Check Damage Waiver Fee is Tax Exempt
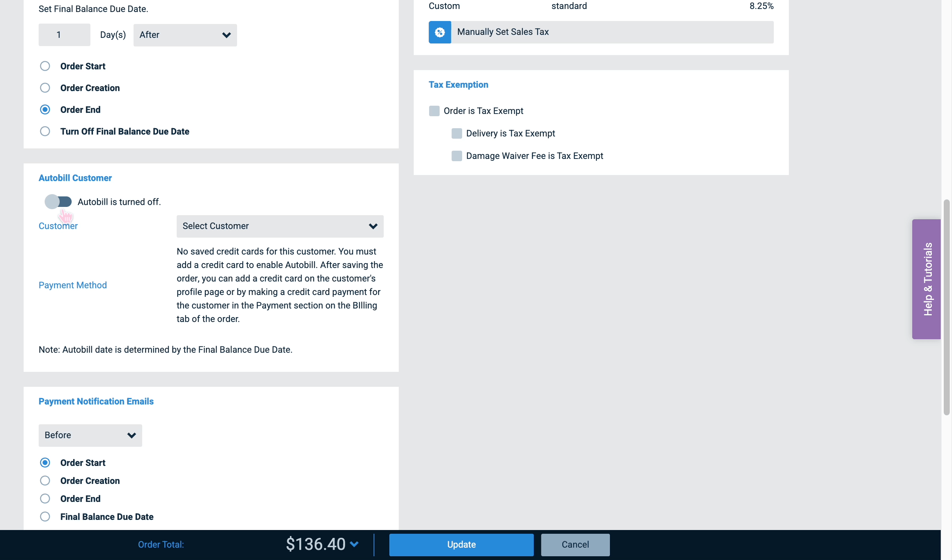Image resolution: width=952 pixels, height=560 pixels. [x=457, y=156]
